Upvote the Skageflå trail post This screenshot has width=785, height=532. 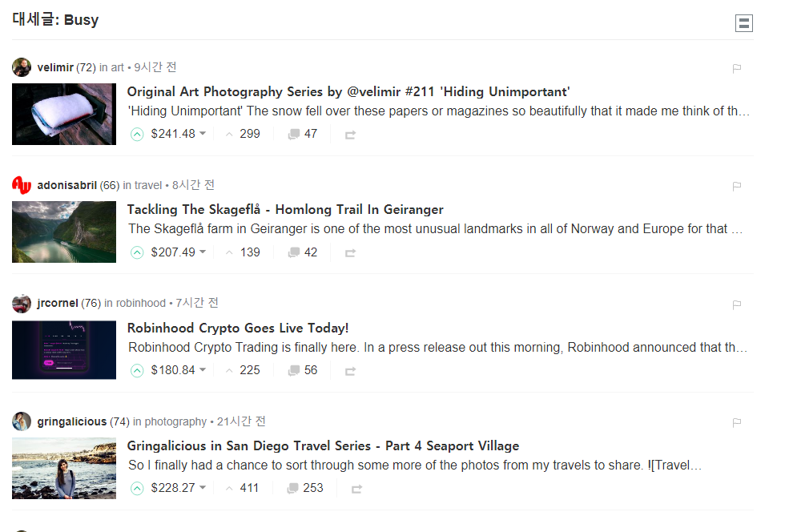coord(137,253)
